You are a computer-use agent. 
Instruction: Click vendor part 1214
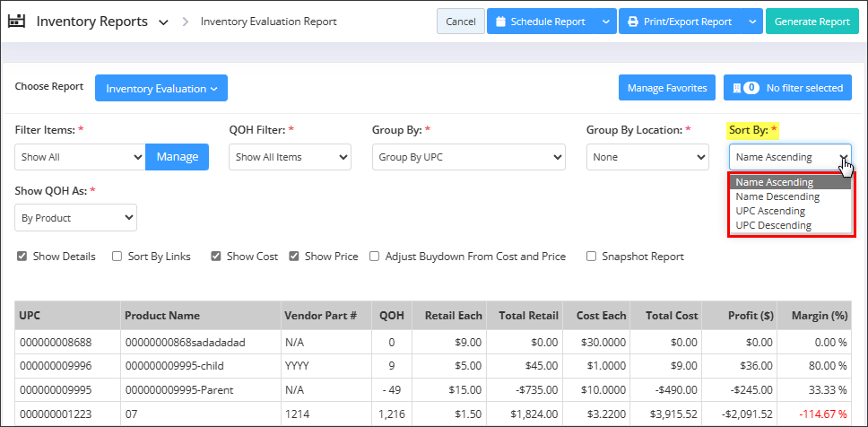pos(297,414)
